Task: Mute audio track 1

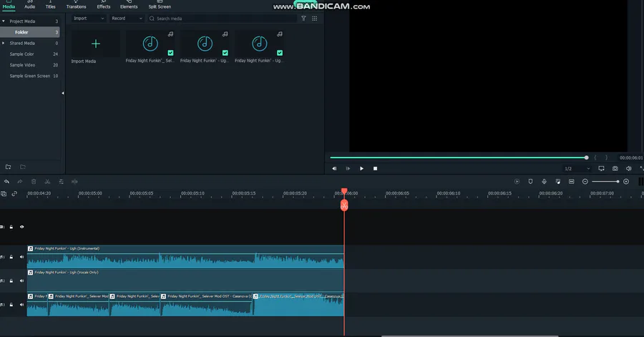Action: tap(21, 257)
